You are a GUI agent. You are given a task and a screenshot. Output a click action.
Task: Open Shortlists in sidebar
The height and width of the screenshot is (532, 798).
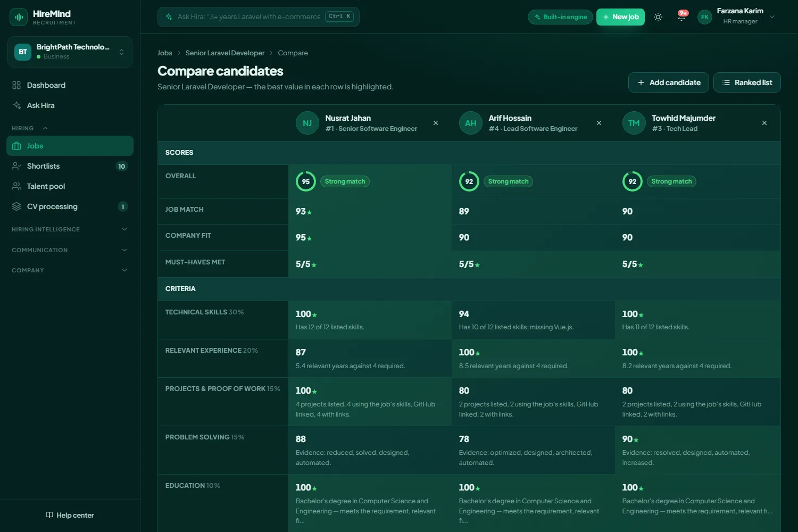tap(70, 166)
